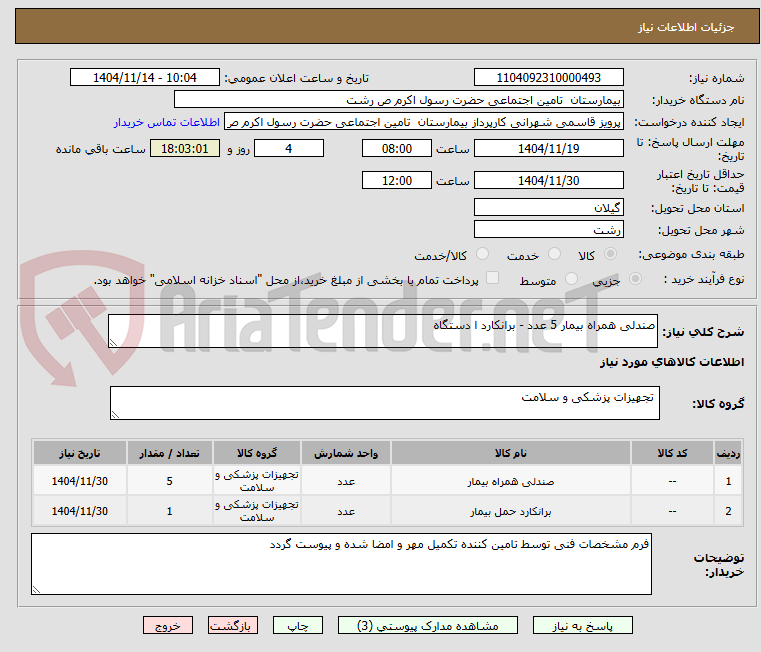Image resolution: width=761 pixels, height=652 pixels.
Task: Click the شرح کلی نیاز text area
Action: click(x=382, y=331)
